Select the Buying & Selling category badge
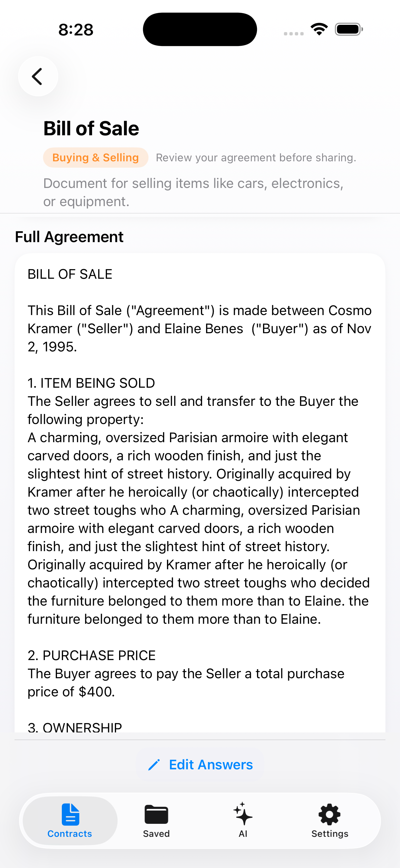 click(x=95, y=157)
